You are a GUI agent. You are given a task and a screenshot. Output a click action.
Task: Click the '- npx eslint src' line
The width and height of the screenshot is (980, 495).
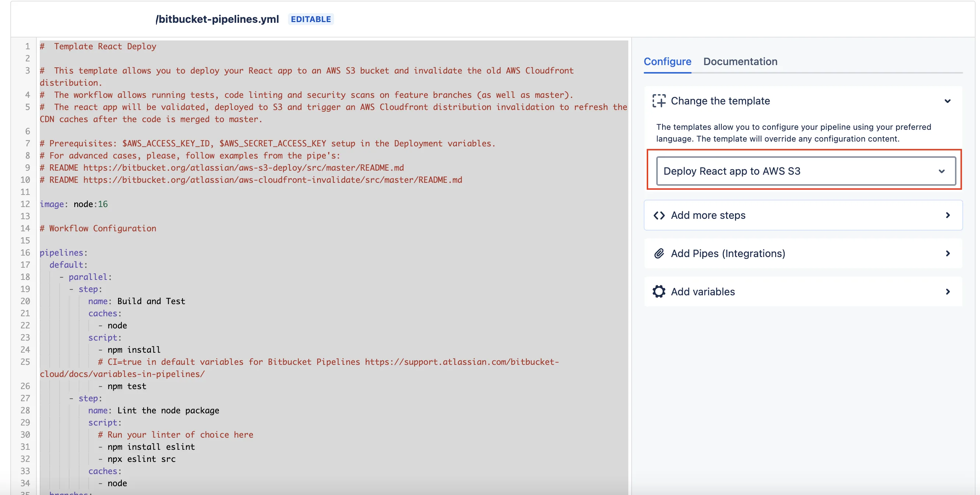pyautogui.click(x=137, y=459)
